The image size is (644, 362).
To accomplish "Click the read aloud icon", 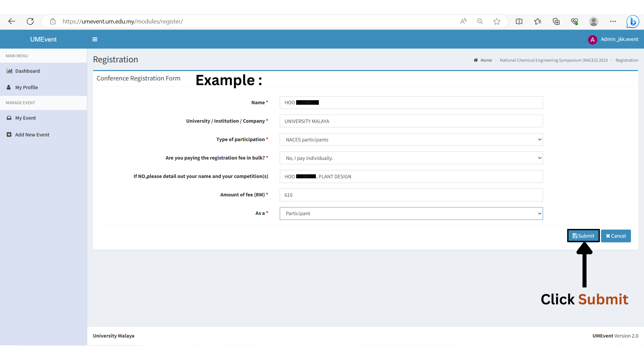I will [x=463, y=21].
